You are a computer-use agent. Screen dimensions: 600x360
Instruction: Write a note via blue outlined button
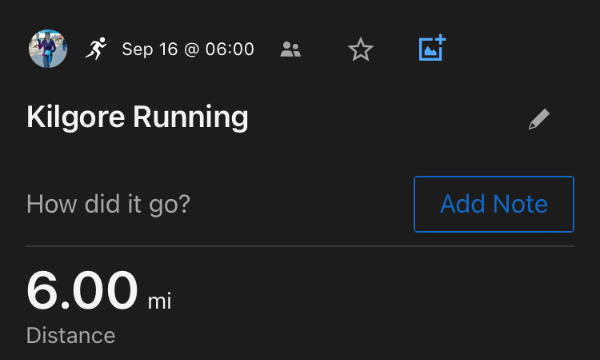[494, 204]
